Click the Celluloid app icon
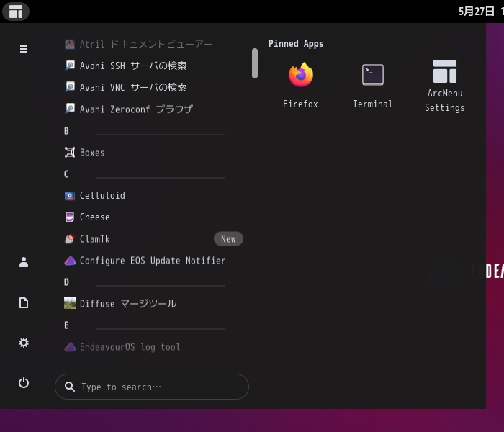This screenshot has width=504, height=432. click(70, 195)
